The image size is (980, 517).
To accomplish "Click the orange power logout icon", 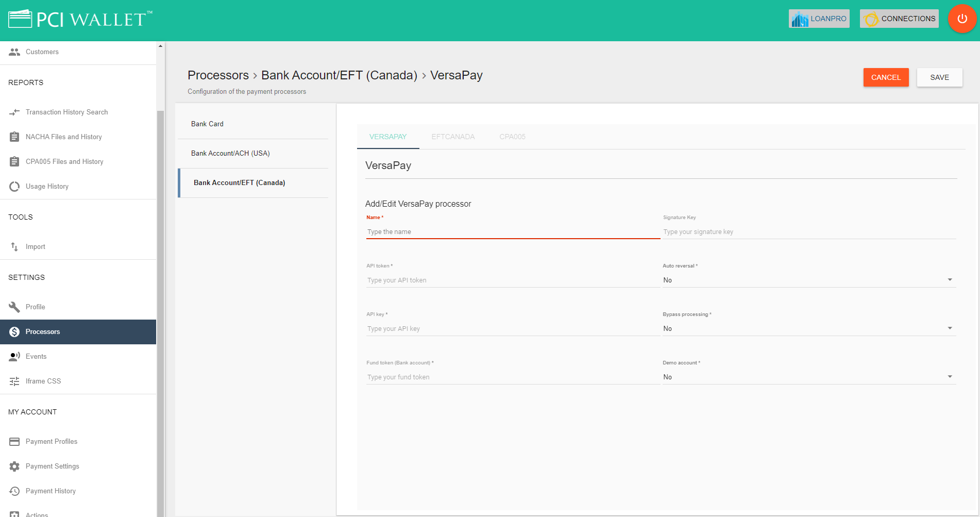I will 962,19.
